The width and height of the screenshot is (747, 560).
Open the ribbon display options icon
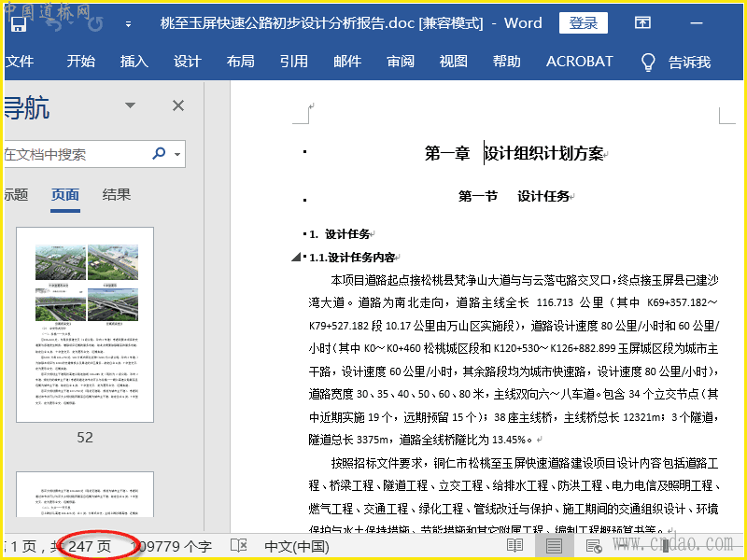(x=642, y=23)
